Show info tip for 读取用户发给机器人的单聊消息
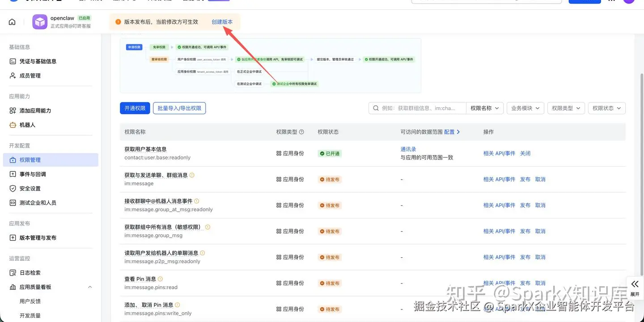The image size is (644, 322). [x=203, y=253]
